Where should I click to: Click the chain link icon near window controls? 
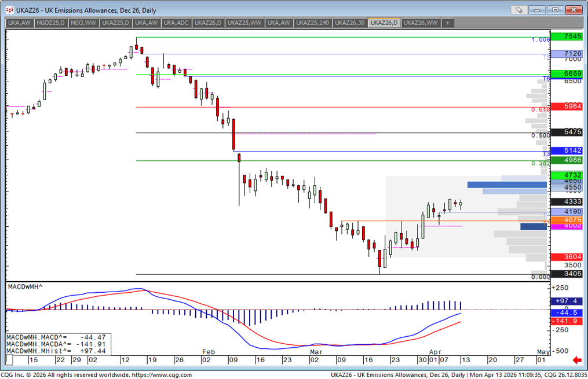[x=520, y=9]
